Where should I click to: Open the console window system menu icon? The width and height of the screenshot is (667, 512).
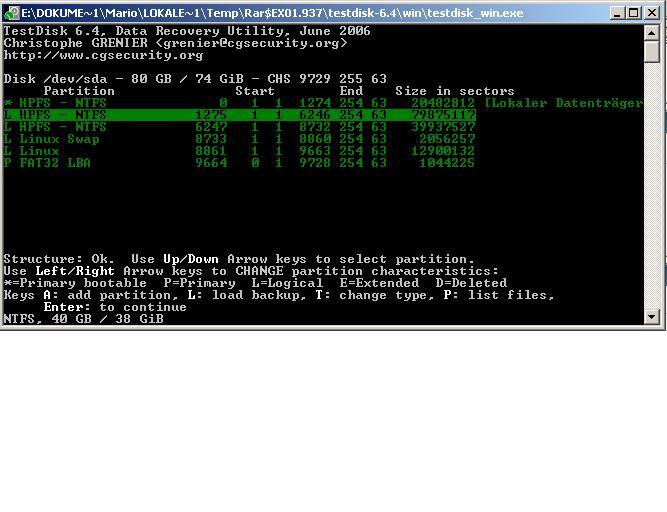coord(11,13)
